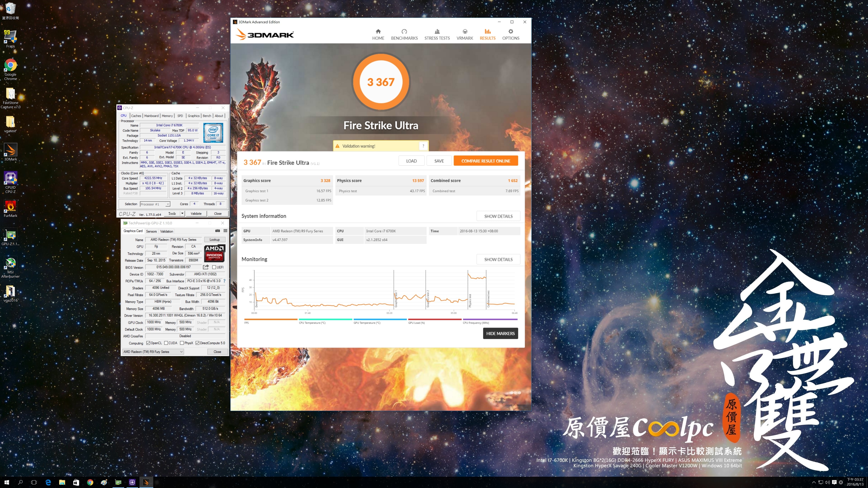Click GPU-Z screenshot camera icon
This screenshot has width=868, height=488.
click(217, 231)
